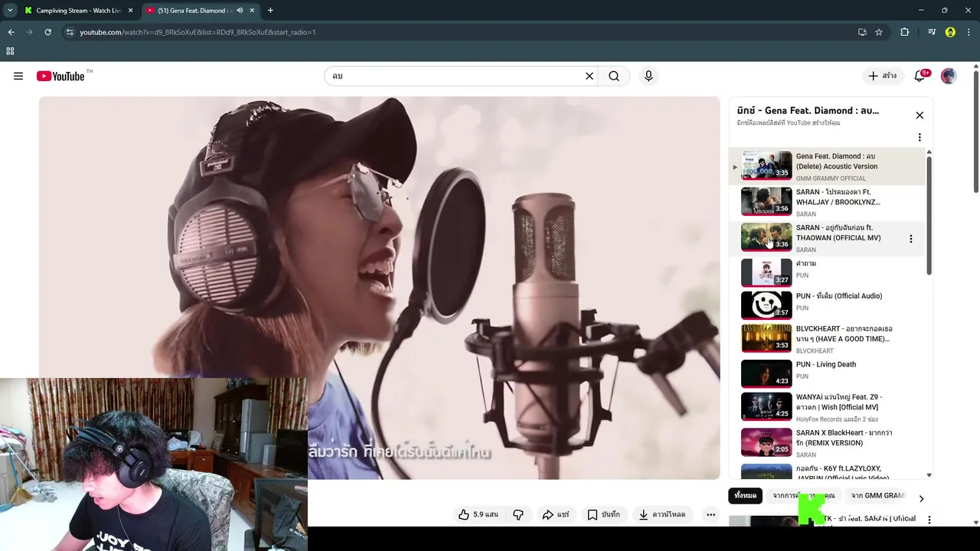Open site information icon in address bar
This screenshot has width=980, height=551.
(70, 32)
